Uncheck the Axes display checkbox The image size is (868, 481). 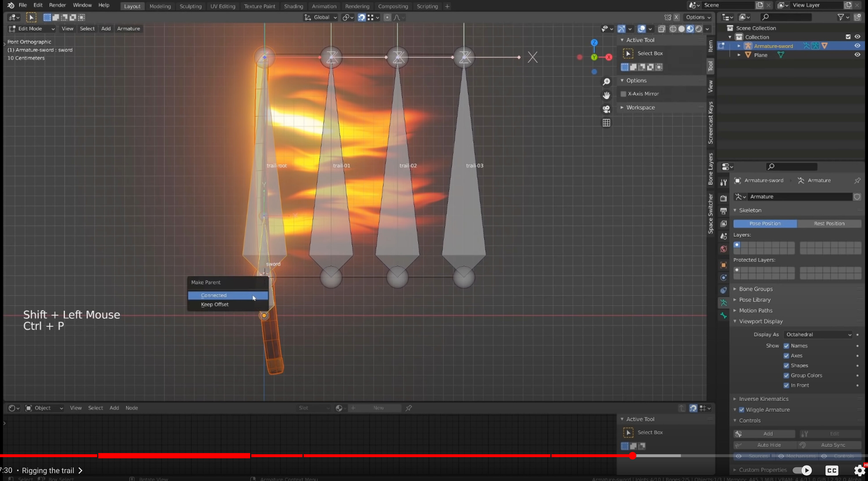pos(787,356)
